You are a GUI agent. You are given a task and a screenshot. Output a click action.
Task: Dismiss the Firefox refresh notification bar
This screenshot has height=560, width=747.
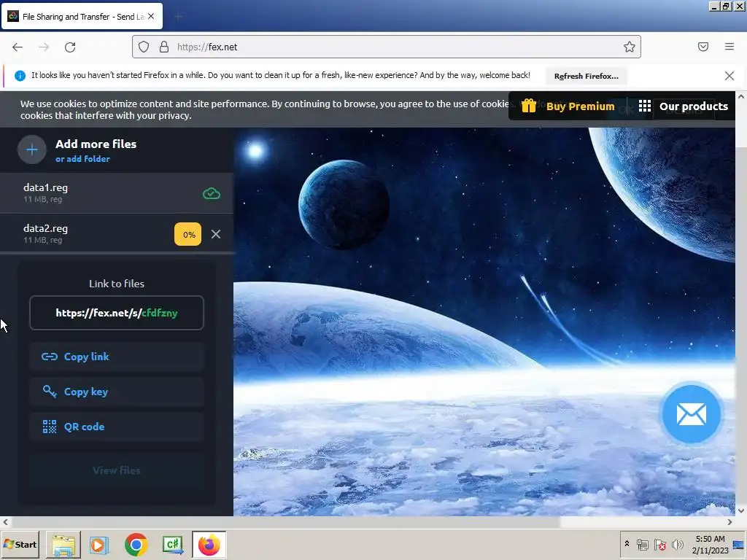click(729, 76)
